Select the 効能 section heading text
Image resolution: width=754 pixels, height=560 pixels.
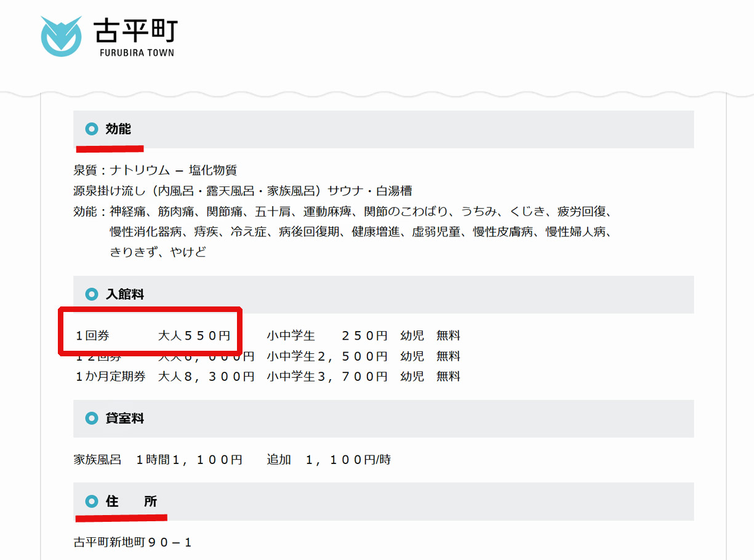tap(118, 129)
